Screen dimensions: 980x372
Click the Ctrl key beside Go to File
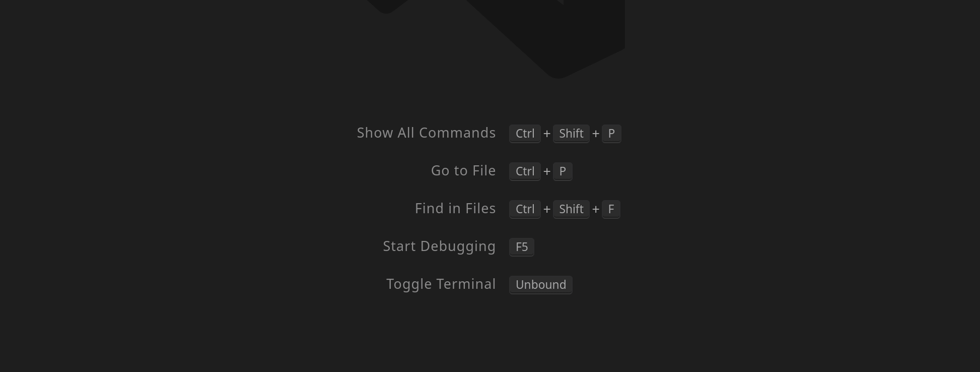click(525, 171)
